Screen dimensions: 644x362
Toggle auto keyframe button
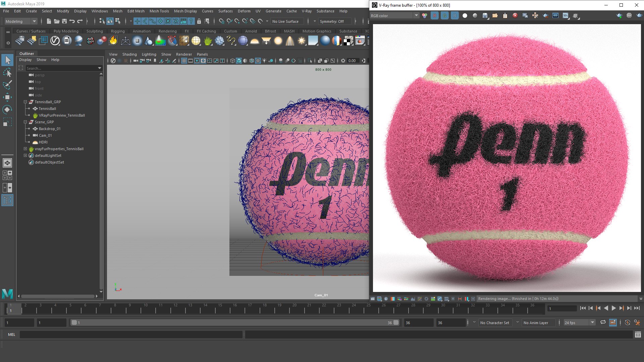click(x=628, y=322)
